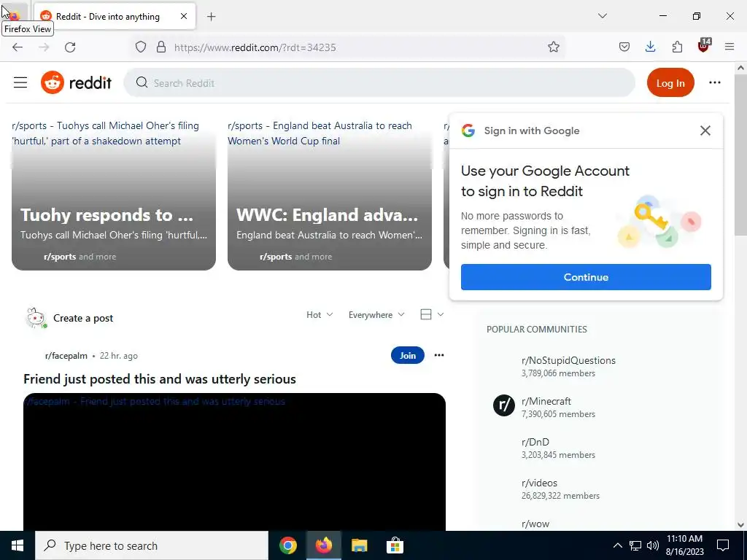This screenshot has height=560, width=747.
Task: Open Microsoft Store from the taskbar
Action: (x=395, y=545)
